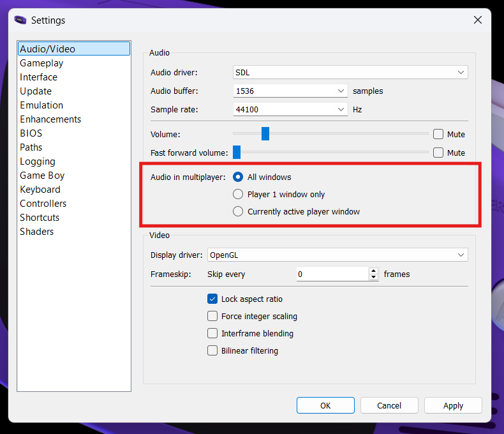504x434 pixels.
Task: Select the Game Boy category
Action: pos(74,176)
